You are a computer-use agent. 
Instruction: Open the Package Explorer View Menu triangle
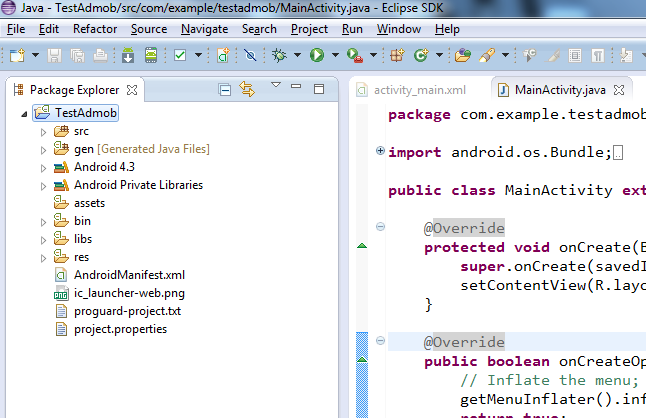tap(276, 85)
